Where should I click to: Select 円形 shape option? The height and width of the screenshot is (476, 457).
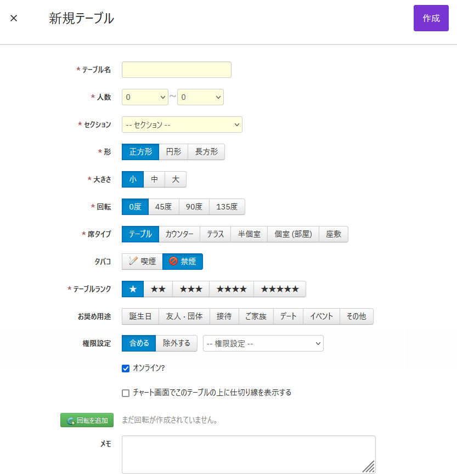(173, 152)
